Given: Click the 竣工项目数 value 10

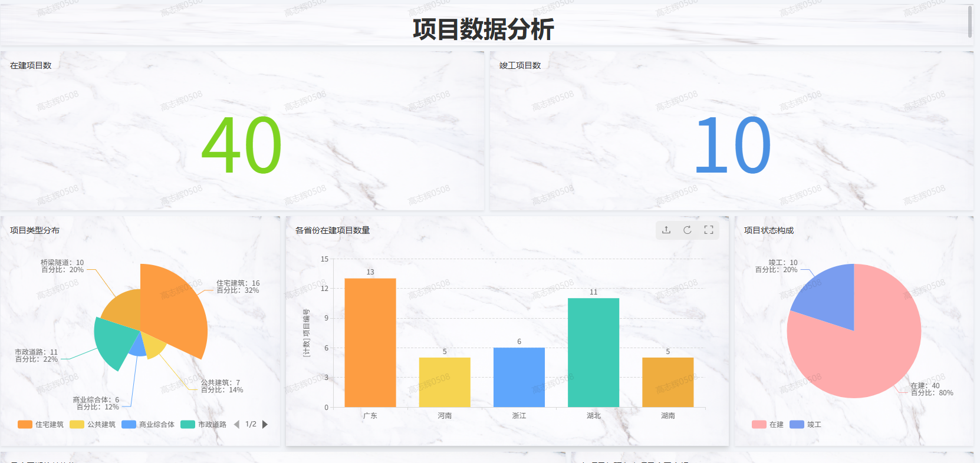Looking at the screenshot, I should coord(732,145).
